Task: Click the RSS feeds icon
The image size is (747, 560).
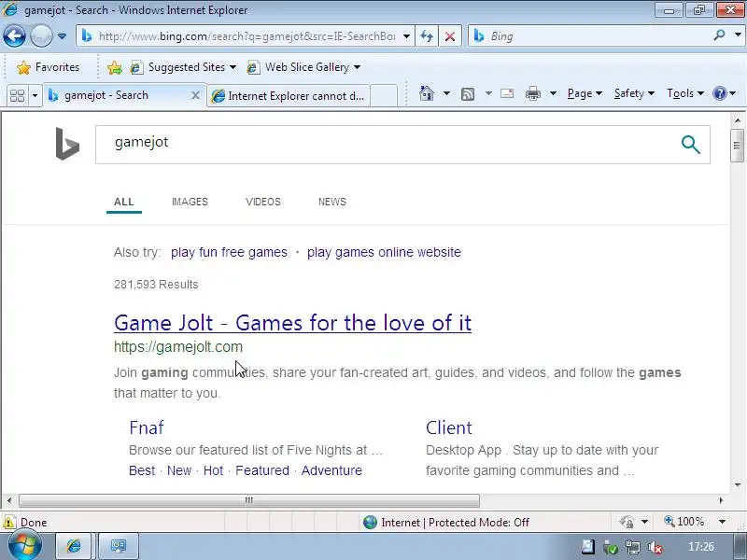Action: pyautogui.click(x=468, y=94)
